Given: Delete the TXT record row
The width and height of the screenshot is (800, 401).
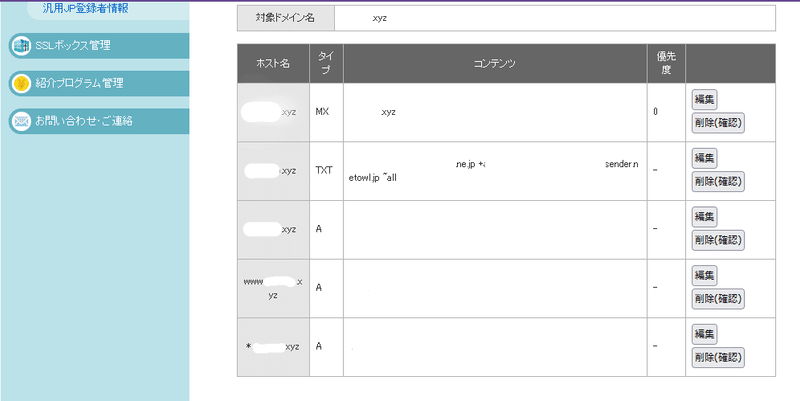Looking at the screenshot, I should (718, 181).
